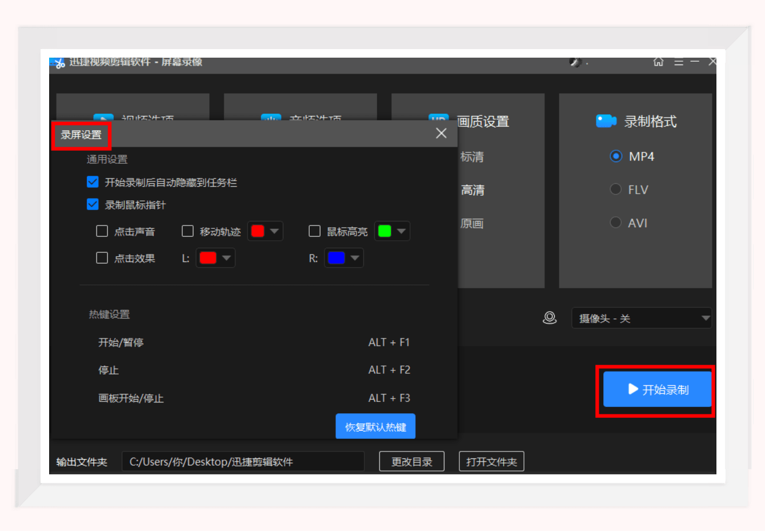765x532 pixels.
Task: Click the theme toggle icon in title bar
Action: 575,62
